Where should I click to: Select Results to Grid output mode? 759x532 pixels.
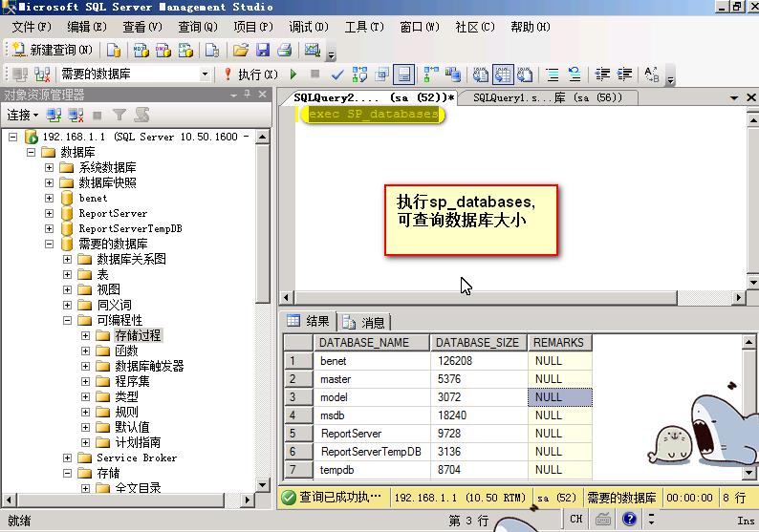click(x=503, y=74)
